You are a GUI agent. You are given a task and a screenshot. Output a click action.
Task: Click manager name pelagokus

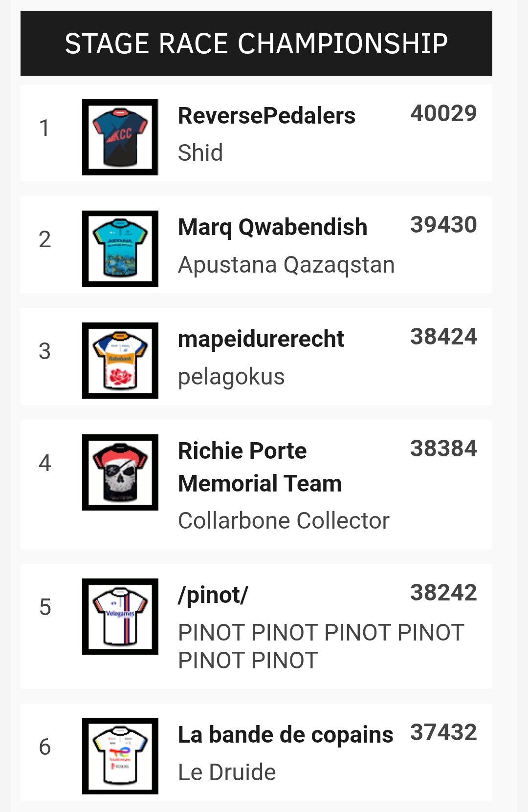tap(231, 377)
